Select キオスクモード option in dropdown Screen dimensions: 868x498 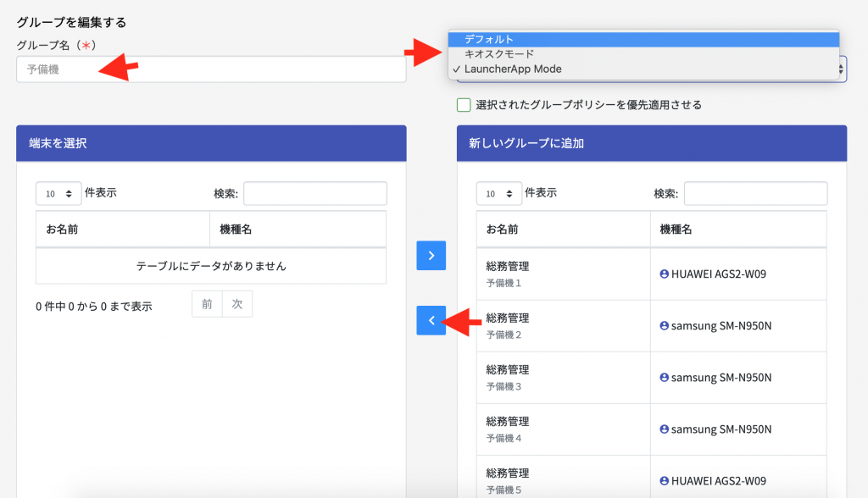(x=644, y=54)
